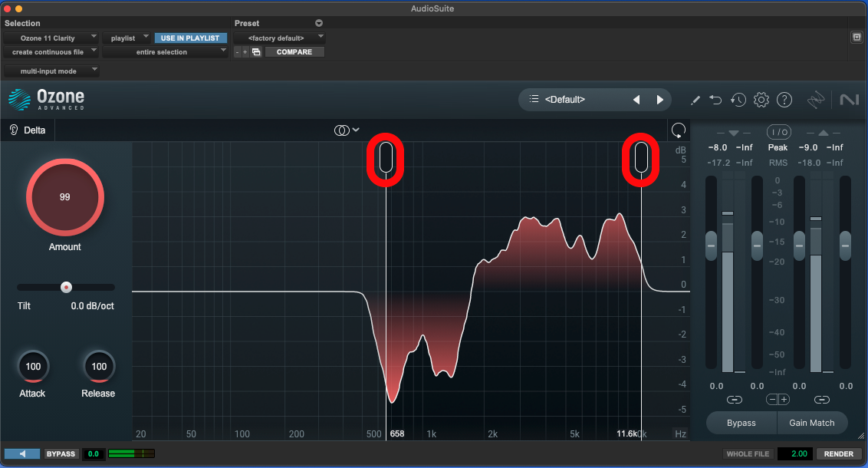Click the RMS meter label
The height and width of the screenshot is (468, 868).
pos(778,163)
